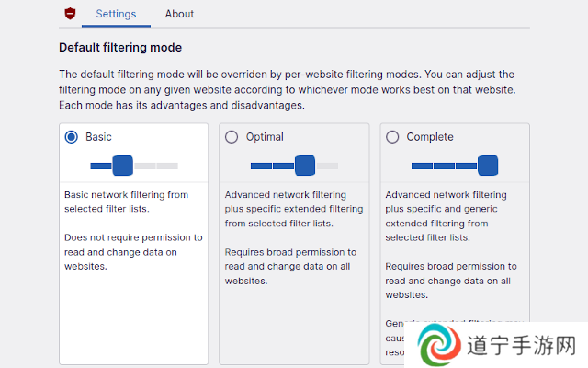This screenshot has width=588, height=368.
Task: Click Optimal's 'Advanced network filtering plus specific extended' text
Action: 294,209
